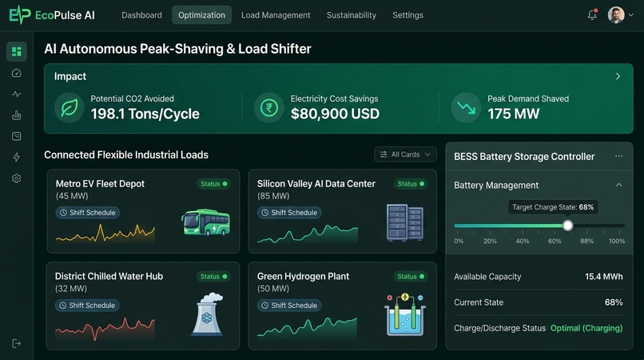Open the pulse activity sidebar icon
This screenshot has height=360, width=644.
point(17,94)
